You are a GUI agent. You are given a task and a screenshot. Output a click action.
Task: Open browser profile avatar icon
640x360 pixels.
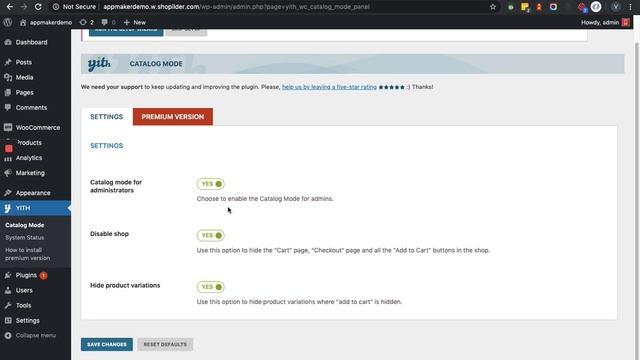(616, 7)
